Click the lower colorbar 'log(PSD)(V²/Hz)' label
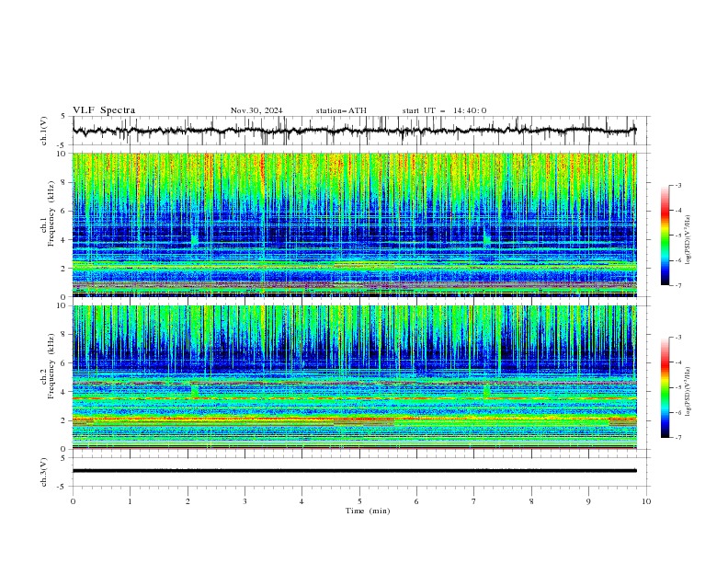The width and height of the screenshot is (728, 563). coord(688,392)
